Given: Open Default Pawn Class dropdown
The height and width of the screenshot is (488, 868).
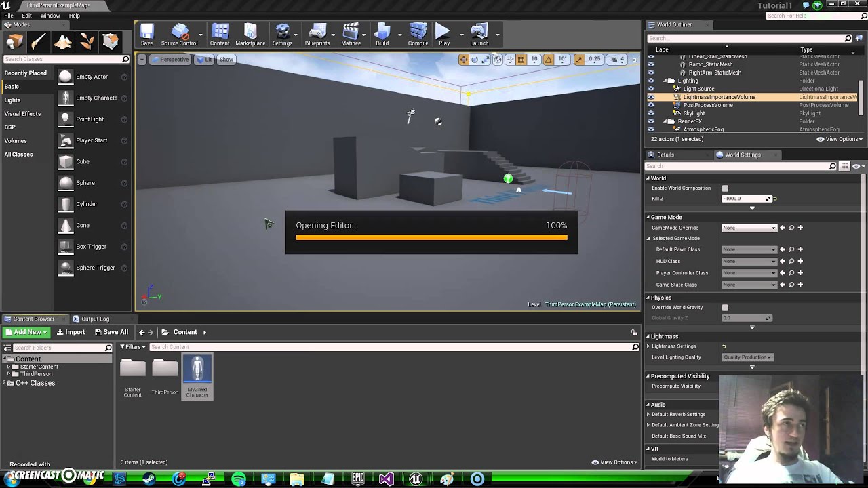Looking at the screenshot, I should tap(749, 249).
